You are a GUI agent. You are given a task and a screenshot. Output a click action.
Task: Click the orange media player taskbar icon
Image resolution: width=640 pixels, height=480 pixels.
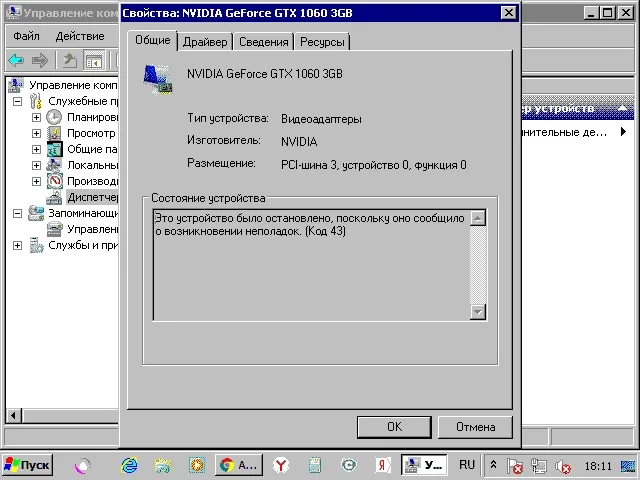(x=197, y=465)
